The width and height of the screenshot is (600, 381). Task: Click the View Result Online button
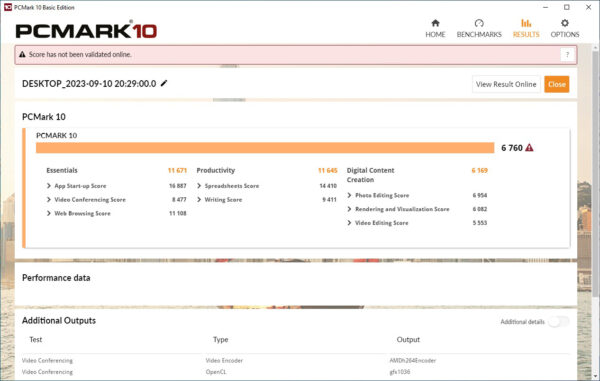pyautogui.click(x=506, y=84)
